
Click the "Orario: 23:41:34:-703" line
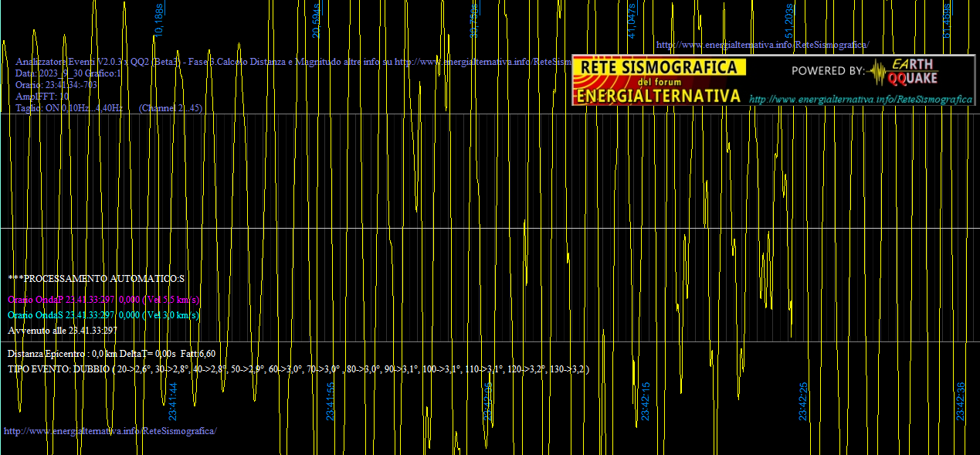pos(56,85)
